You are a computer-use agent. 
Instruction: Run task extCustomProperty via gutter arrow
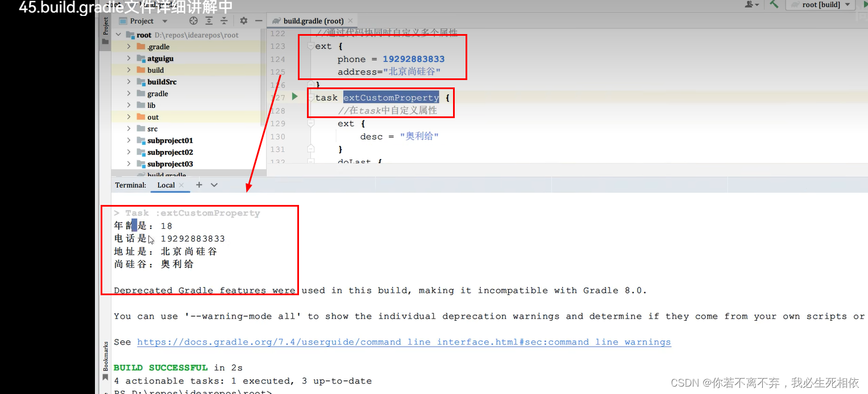(x=294, y=97)
